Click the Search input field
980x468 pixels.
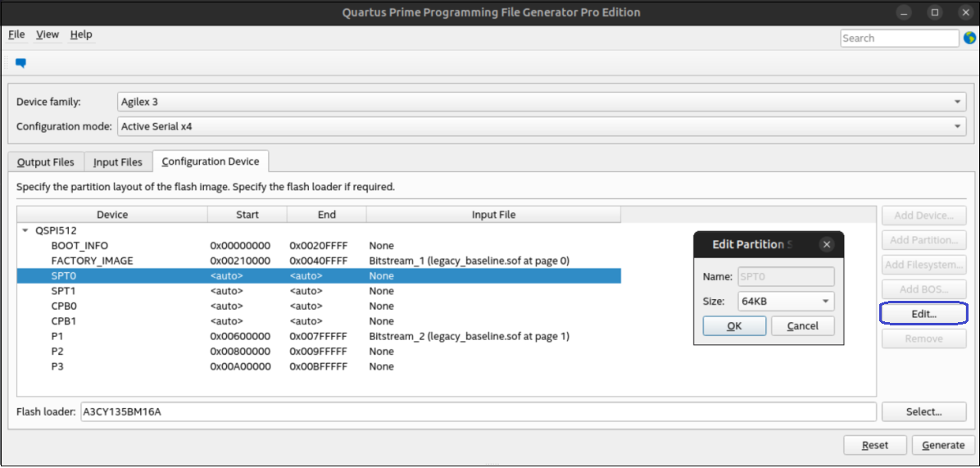(898, 39)
